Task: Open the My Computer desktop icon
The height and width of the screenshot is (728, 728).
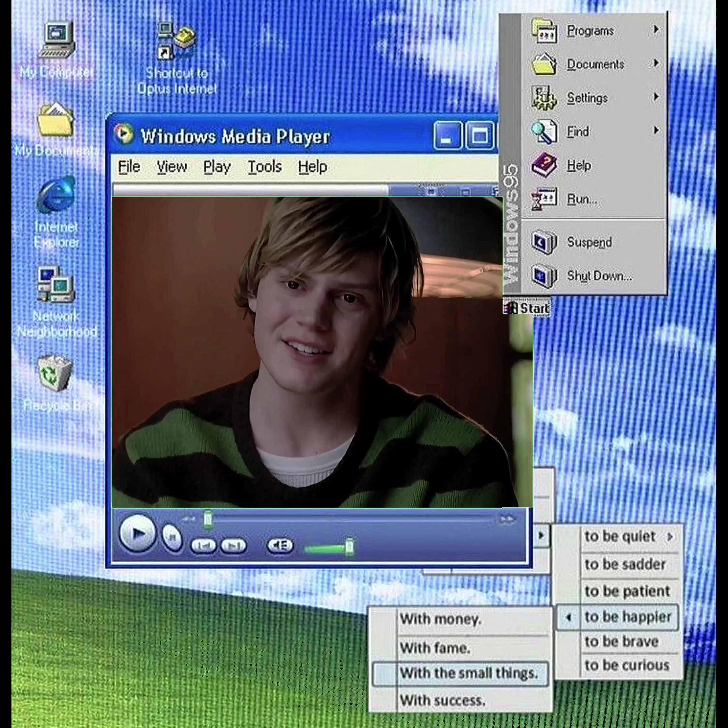Action: coord(57,39)
